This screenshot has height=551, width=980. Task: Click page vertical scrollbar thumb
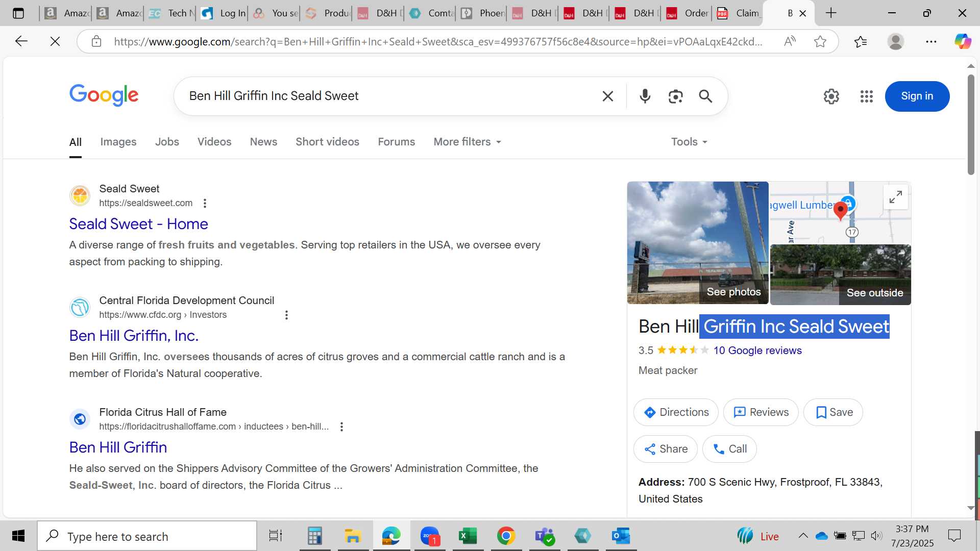pos(970,126)
